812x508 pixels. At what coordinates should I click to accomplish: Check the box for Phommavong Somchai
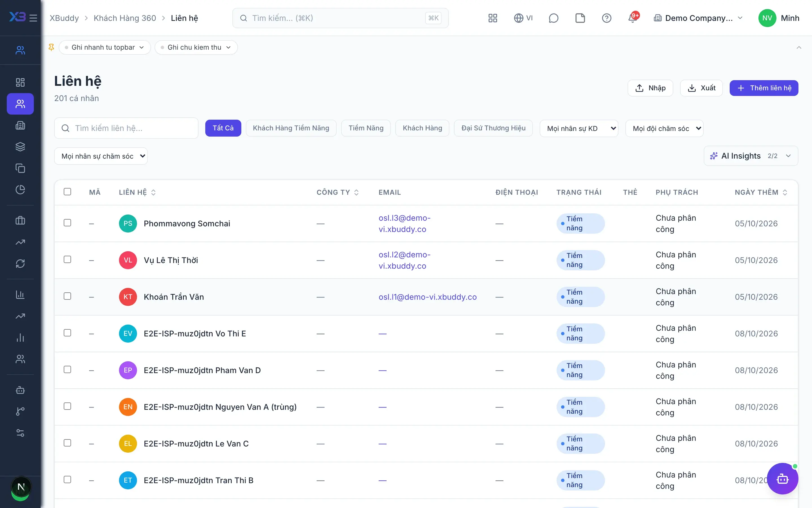(x=67, y=223)
